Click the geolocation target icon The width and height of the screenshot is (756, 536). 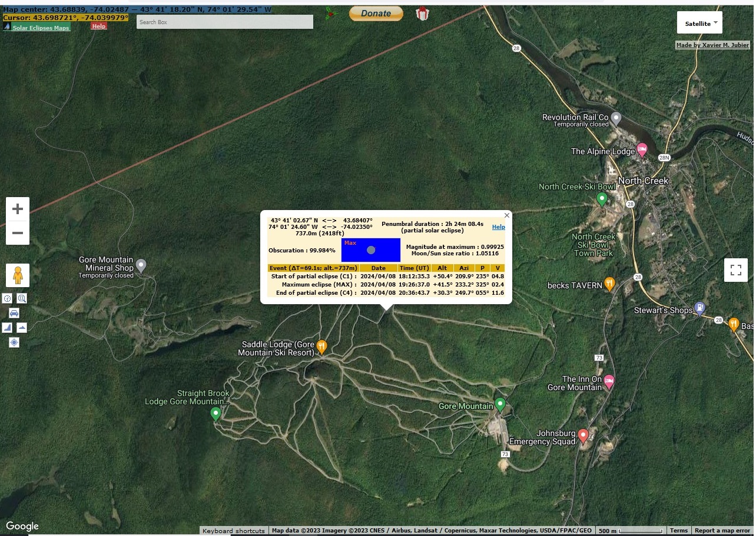[14, 342]
